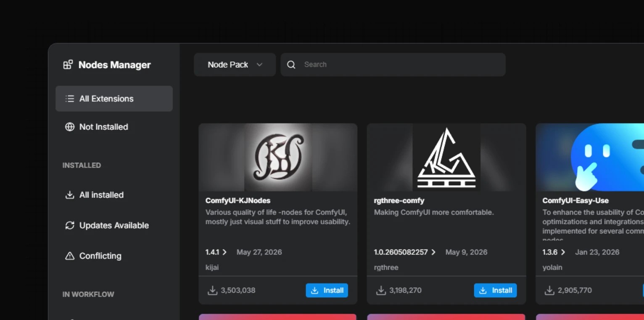Click the "Making ComfyUI more comfortable." description
Image resolution: width=644 pixels, height=320 pixels.
tap(434, 212)
